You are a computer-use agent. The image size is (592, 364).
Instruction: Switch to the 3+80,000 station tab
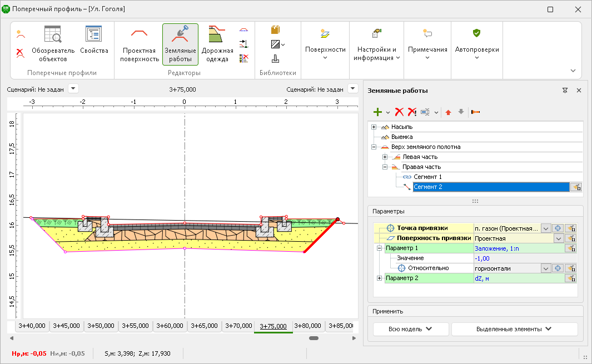coord(307,326)
